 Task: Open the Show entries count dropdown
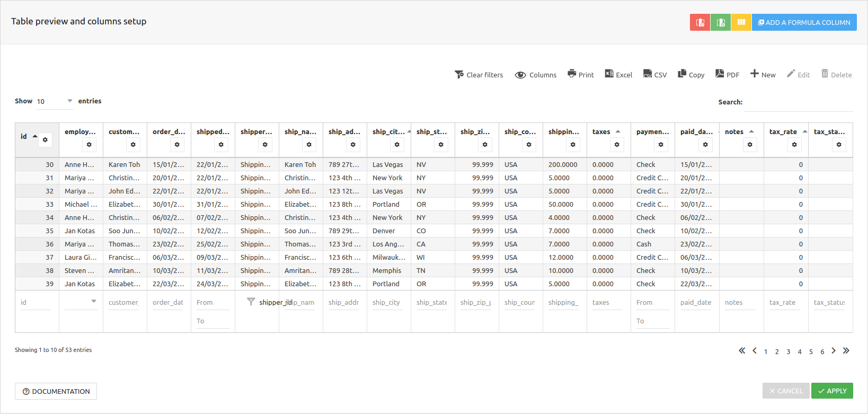[x=55, y=101]
